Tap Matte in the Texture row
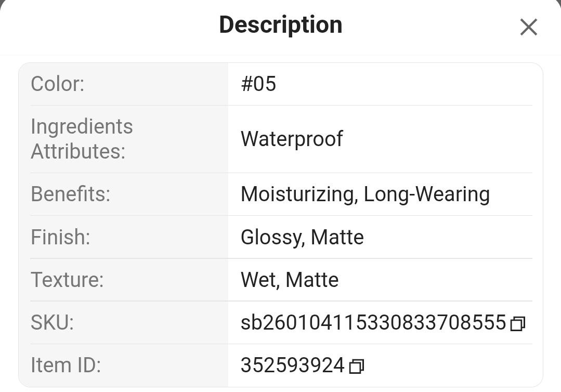Image resolution: width=561 pixels, height=392 pixels. pos(312,280)
